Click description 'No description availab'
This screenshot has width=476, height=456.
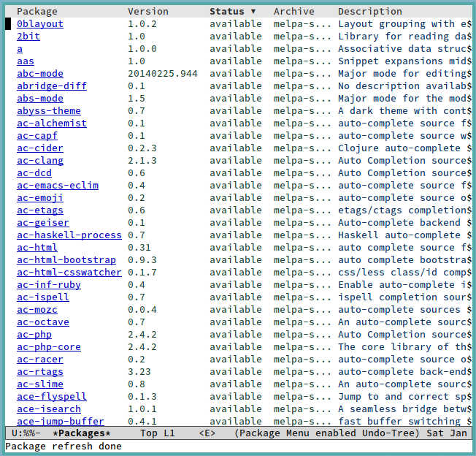tap(402, 86)
